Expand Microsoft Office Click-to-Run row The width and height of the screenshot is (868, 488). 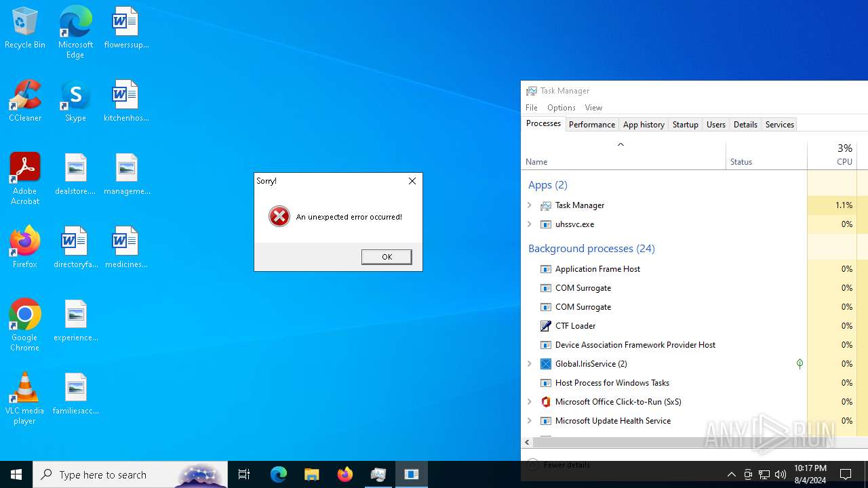[530, 402]
